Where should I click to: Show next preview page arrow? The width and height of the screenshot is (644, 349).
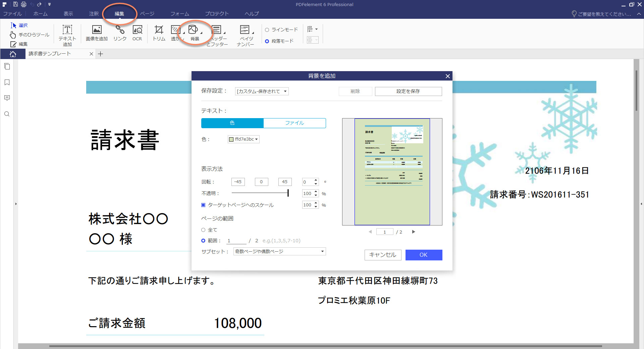point(414,232)
